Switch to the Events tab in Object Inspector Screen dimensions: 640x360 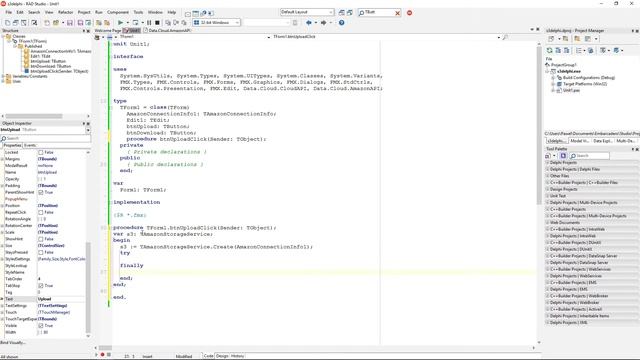coord(30,145)
